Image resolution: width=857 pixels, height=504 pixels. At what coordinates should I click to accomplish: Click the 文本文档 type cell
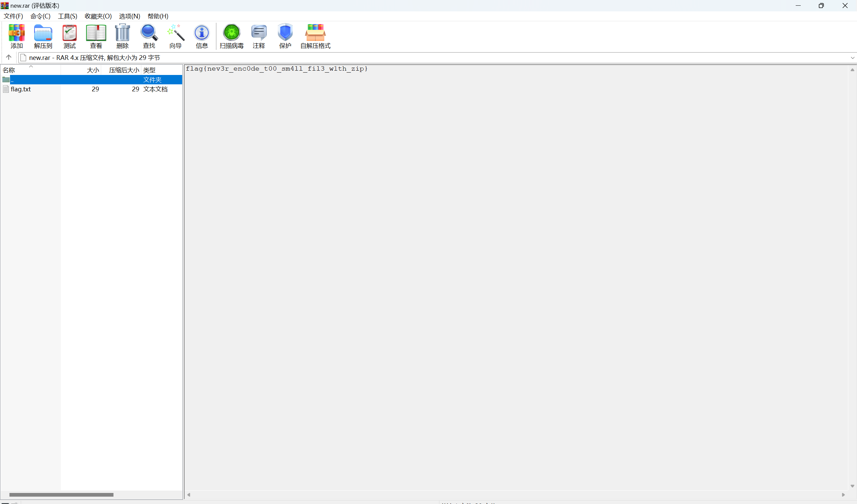click(x=155, y=89)
